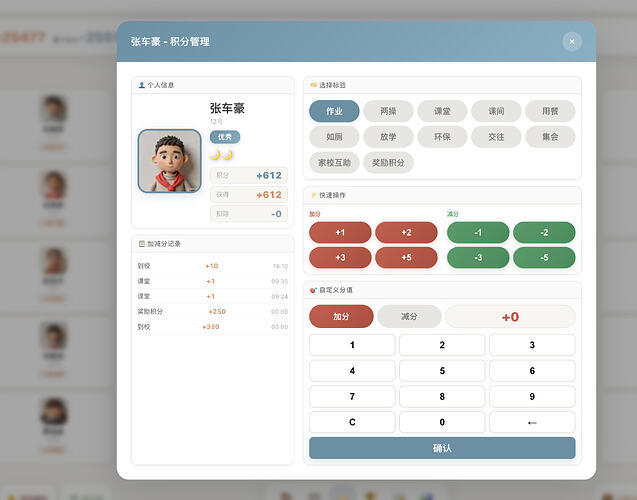Viewport: 637px width, 500px height.
Task: Click the +1 quick add button
Action: [x=340, y=232]
